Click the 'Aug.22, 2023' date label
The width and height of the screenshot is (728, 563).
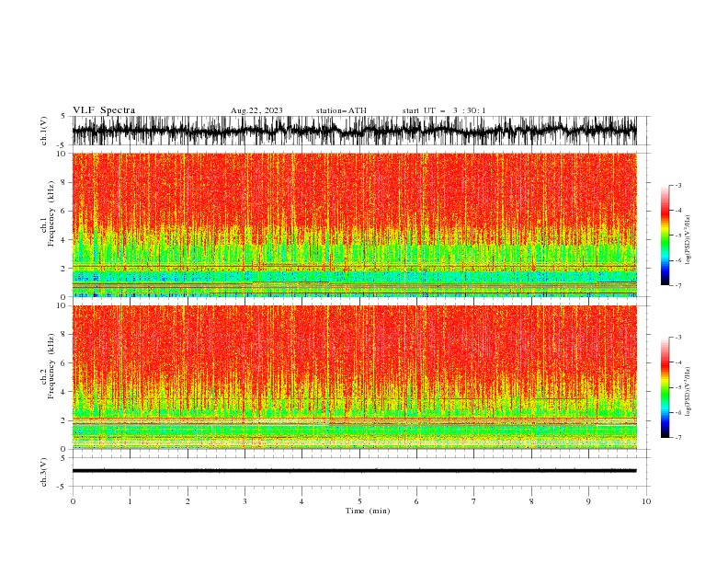[x=256, y=110]
